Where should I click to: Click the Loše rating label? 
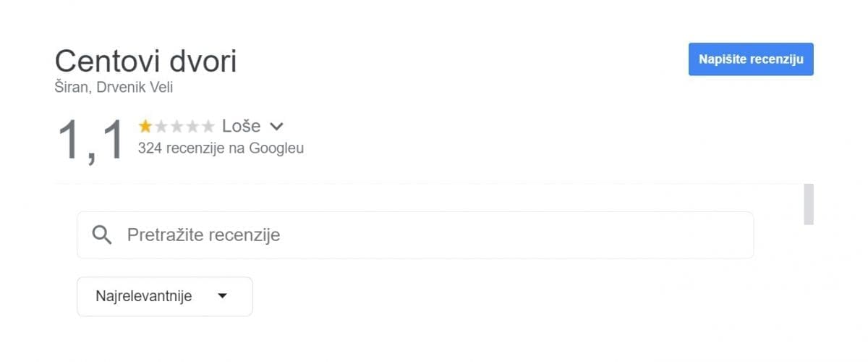[241, 126]
